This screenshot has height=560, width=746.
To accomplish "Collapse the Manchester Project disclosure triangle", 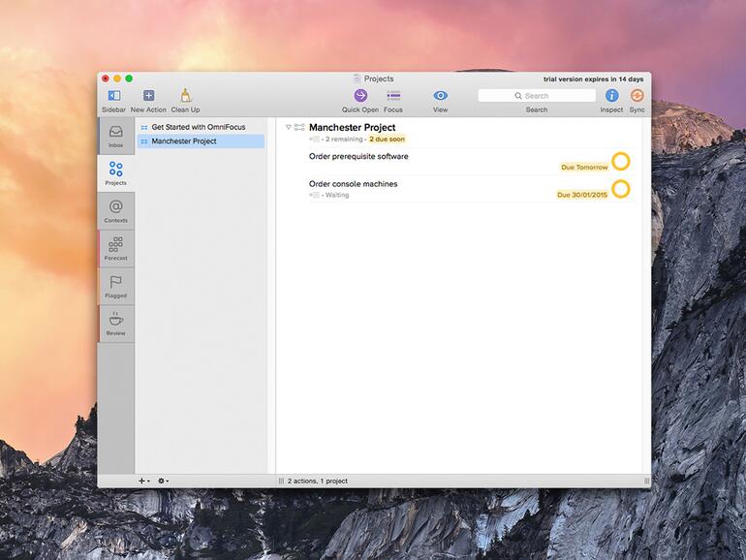I will click(x=289, y=127).
